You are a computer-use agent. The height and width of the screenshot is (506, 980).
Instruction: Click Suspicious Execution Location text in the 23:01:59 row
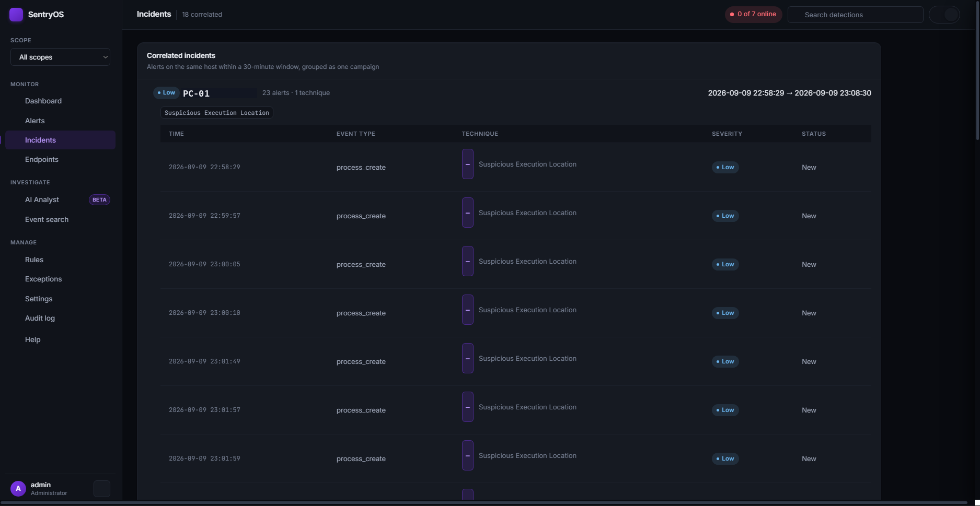pos(527,455)
